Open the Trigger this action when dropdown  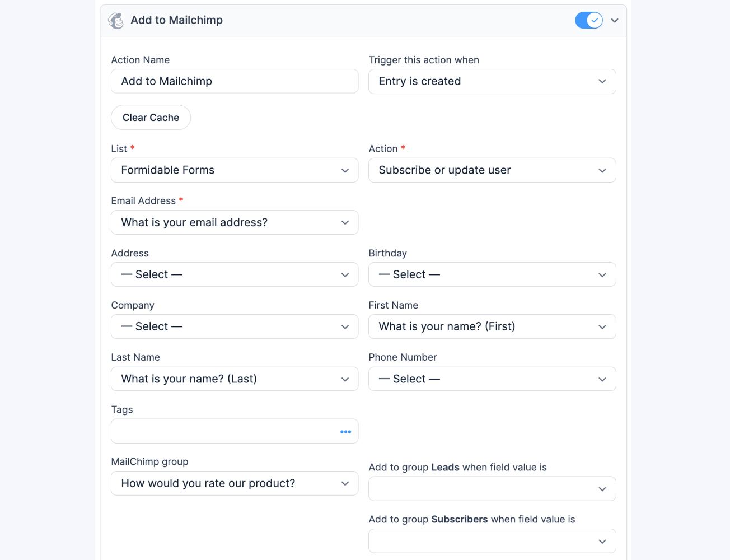[x=492, y=81]
